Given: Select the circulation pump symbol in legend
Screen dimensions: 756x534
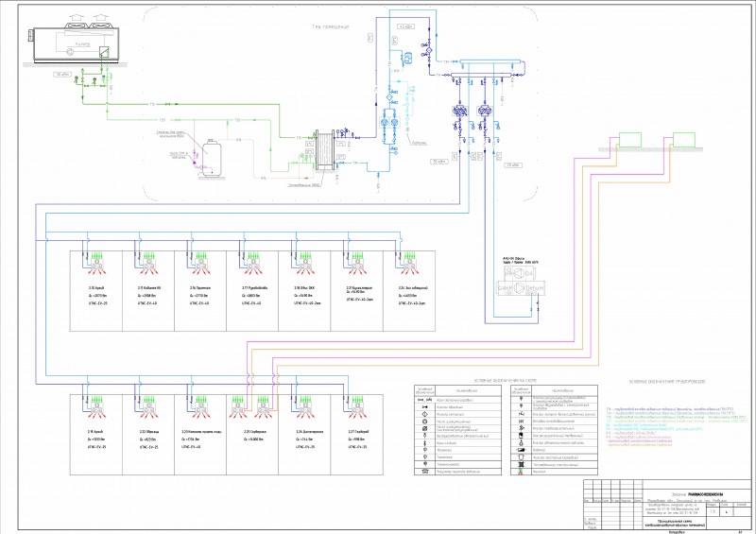Looking at the screenshot, I should [424, 422].
